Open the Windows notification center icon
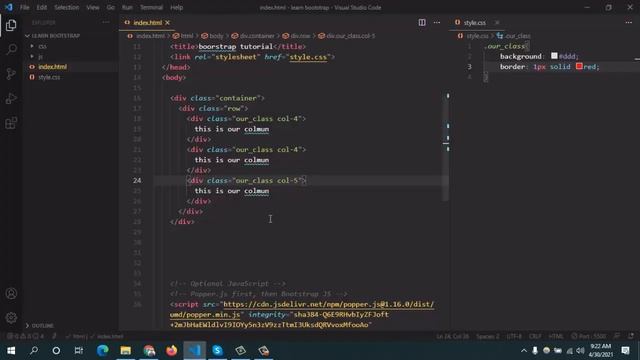The image size is (640, 360). coord(625,351)
